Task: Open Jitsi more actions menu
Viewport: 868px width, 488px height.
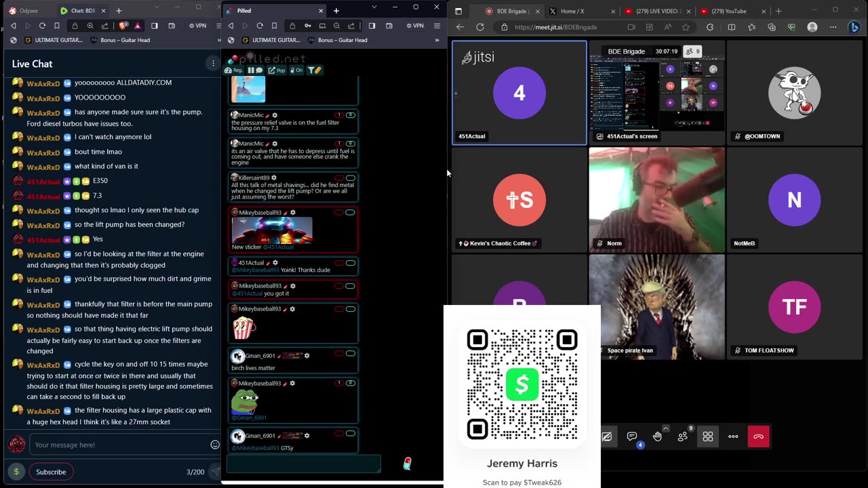Action: tap(733, 436)
